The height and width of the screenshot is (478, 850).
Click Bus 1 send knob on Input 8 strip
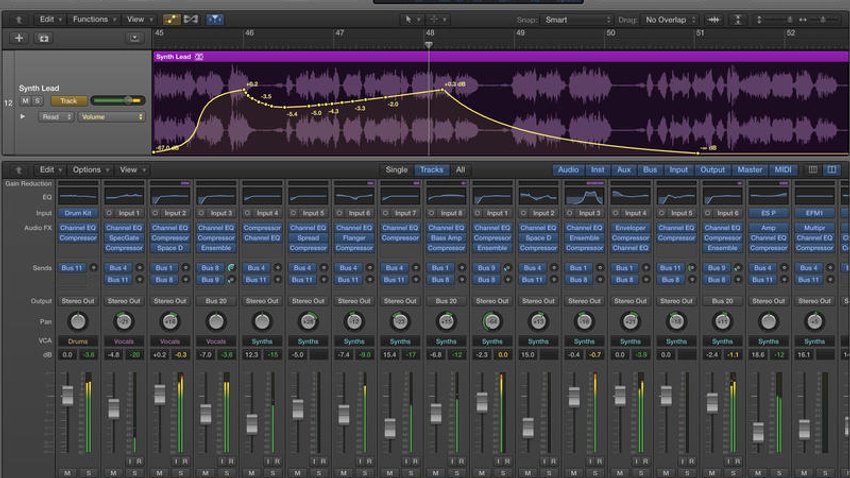462,268
